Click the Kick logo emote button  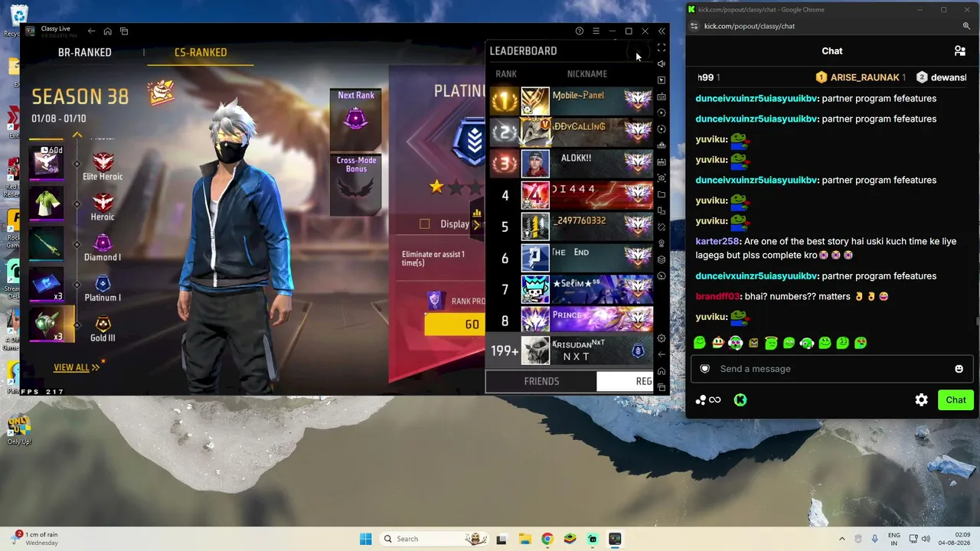click(740, 399)
